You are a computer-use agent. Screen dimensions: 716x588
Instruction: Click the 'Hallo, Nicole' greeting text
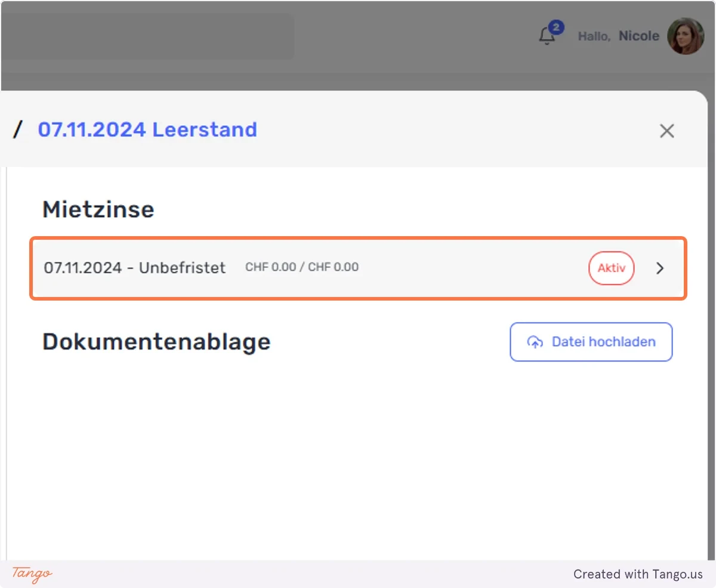point(618,36)
